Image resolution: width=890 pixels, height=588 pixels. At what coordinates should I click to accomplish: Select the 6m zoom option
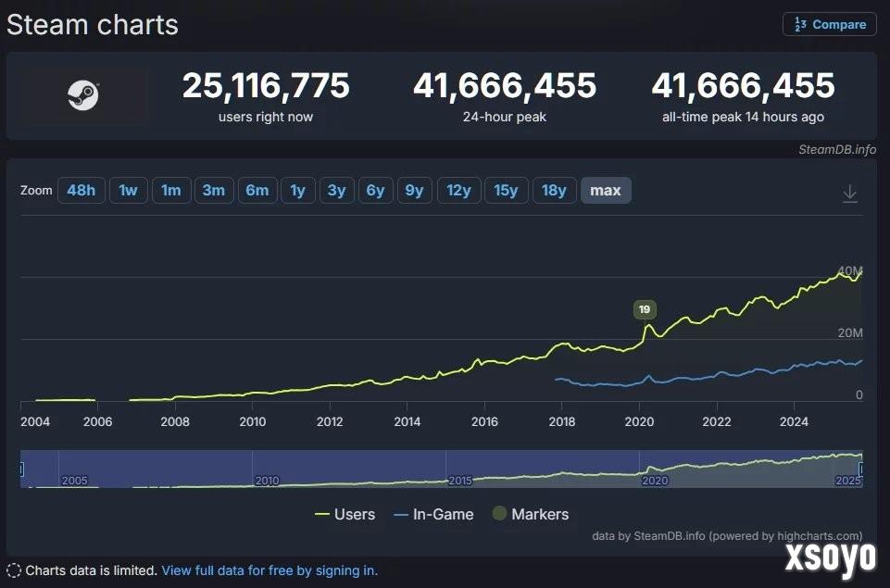pos(257,190)
